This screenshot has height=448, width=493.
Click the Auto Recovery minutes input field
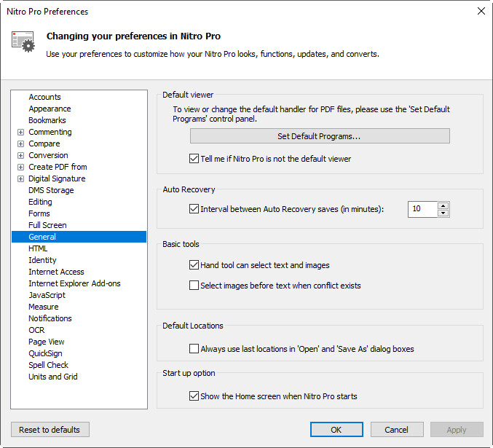(x=422, y=209)
